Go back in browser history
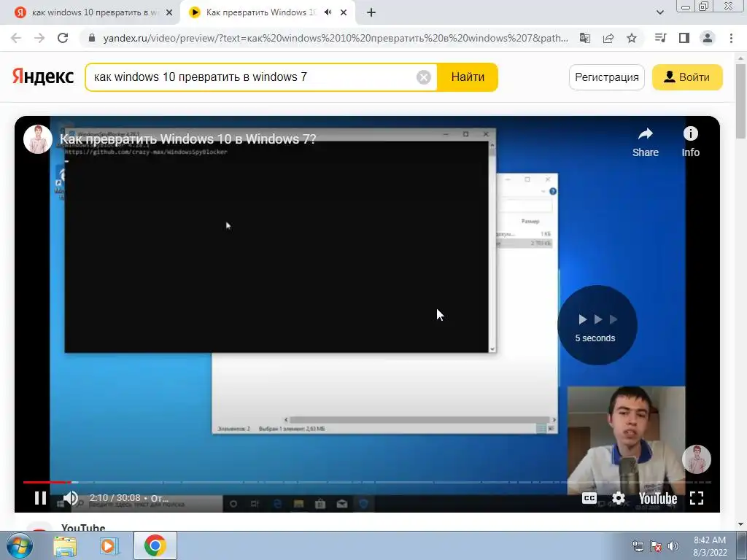 click(x=16, y=38)
